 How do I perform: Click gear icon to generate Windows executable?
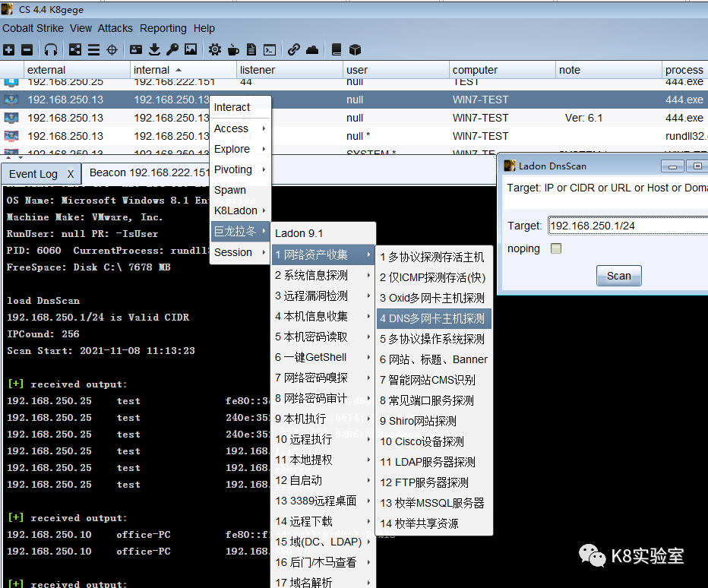(x=215, y=49)
